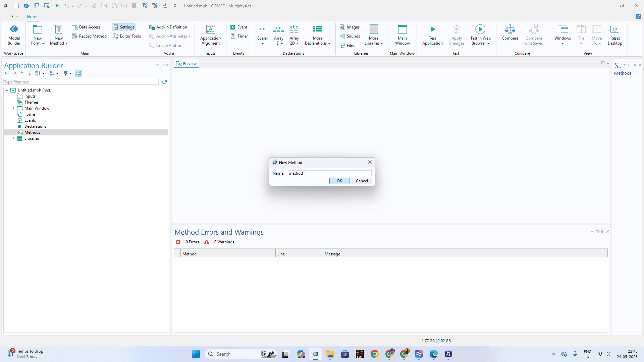Screen dimensions: 644x362
Task: Create a new Event
Action: pos(239,27)
